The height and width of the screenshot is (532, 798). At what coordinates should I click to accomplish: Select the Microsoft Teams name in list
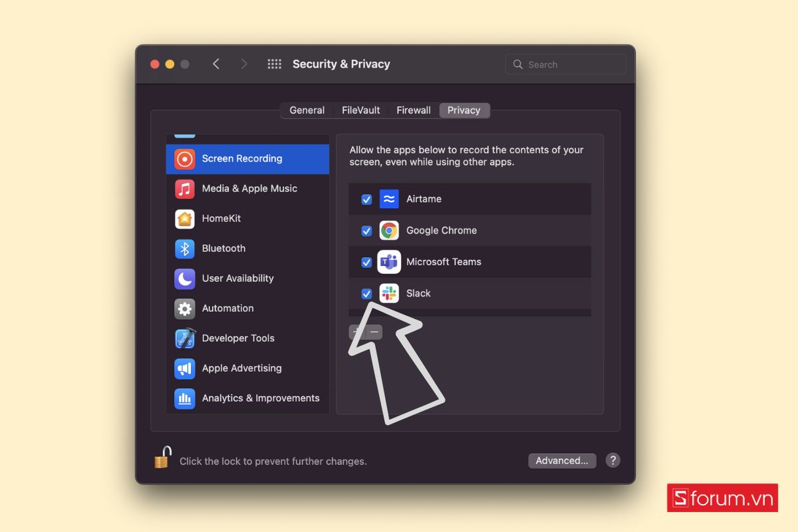(x=444, y=261)
